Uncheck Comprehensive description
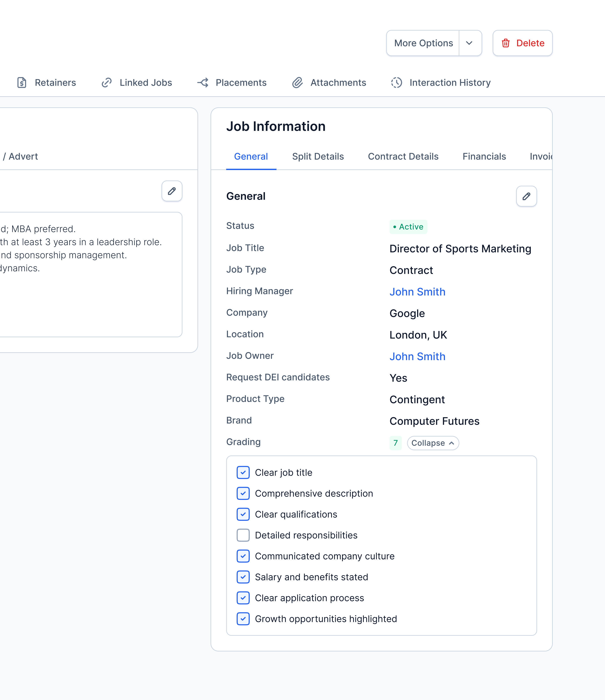 243,493
